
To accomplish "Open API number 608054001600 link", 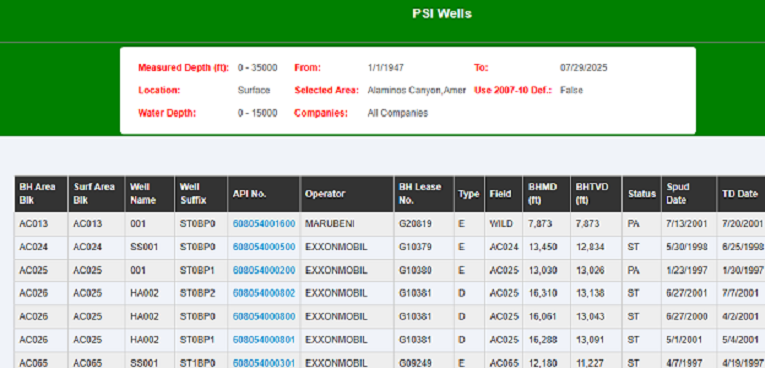I will pyautogui.click(x=264, y=224).
